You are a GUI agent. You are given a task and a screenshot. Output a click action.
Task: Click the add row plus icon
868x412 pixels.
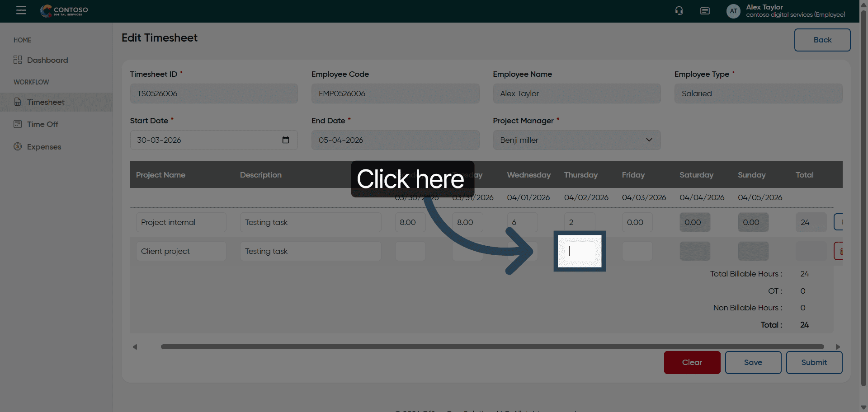(839, 222)
